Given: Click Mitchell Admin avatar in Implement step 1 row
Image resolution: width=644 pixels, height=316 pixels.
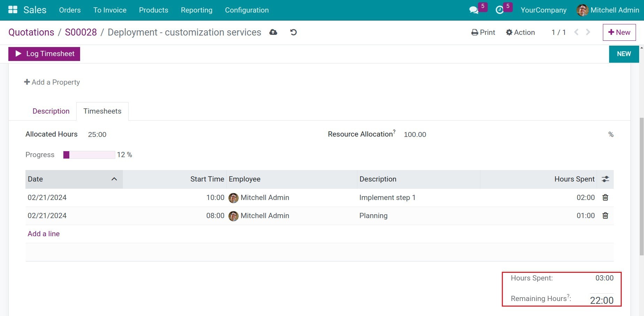Looking at the screenshot, I should point(233,198).
